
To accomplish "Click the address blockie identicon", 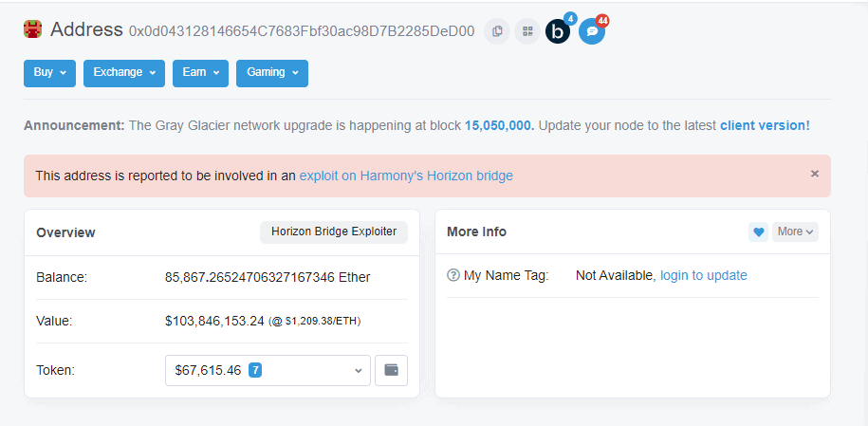I will [x=33, y=29].
